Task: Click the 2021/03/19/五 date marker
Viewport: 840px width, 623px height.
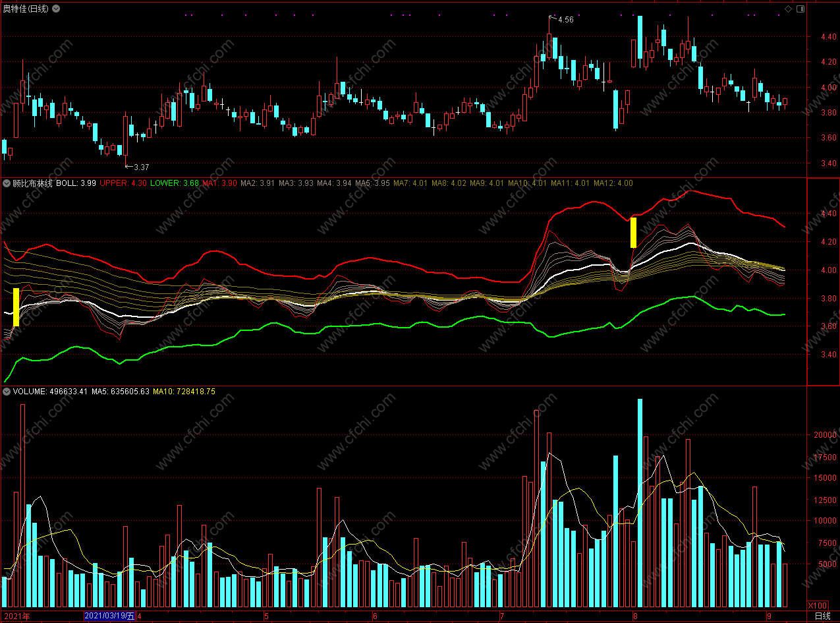Action: [x=109, y=616]
